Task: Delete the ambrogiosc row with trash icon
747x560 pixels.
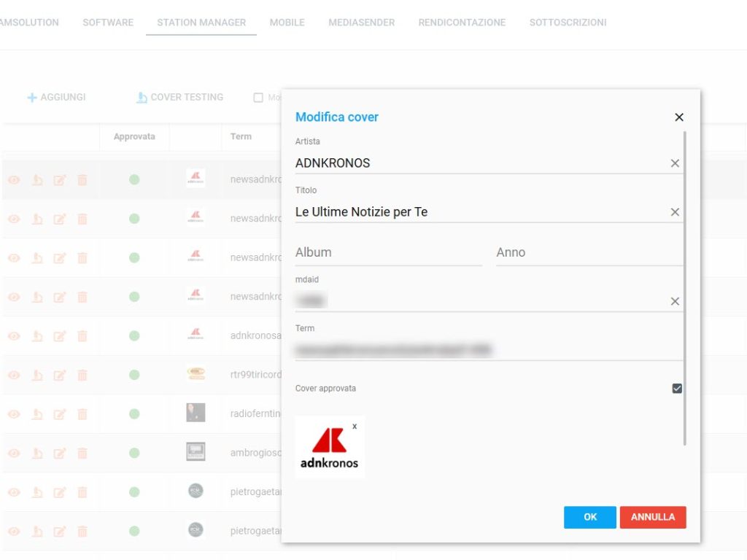Action: 82,454
